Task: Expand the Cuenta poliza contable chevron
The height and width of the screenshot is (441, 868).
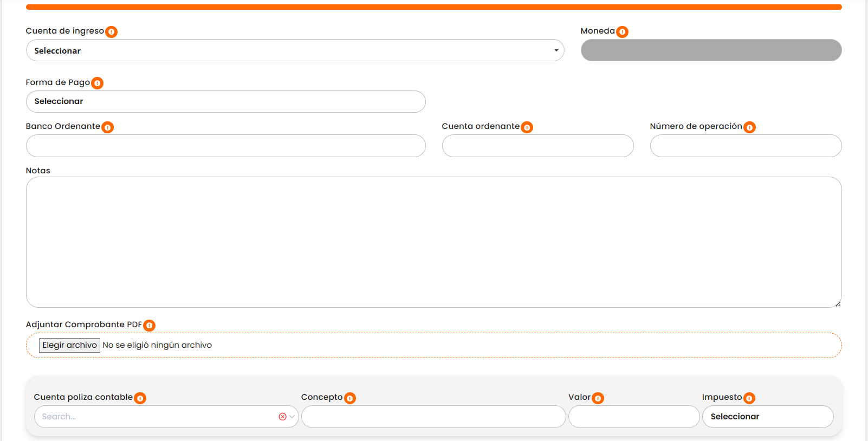Action: pos(292,417)
